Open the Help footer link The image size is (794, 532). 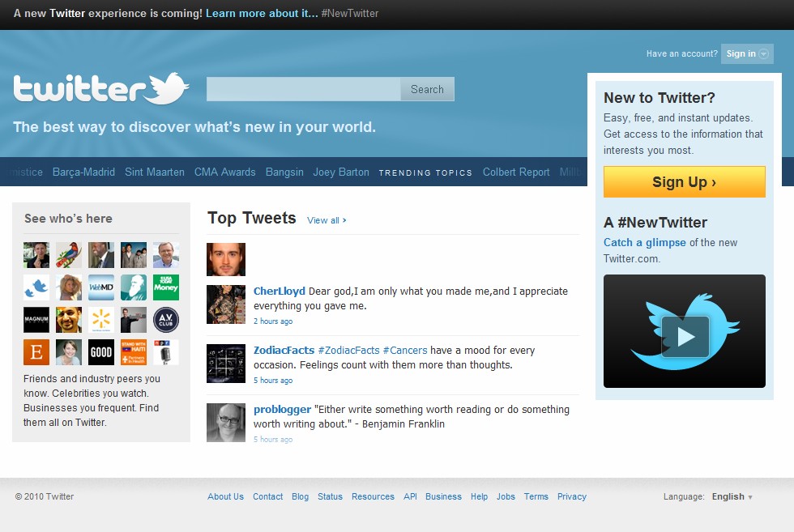pyautogui.click(x=479, y=496)
